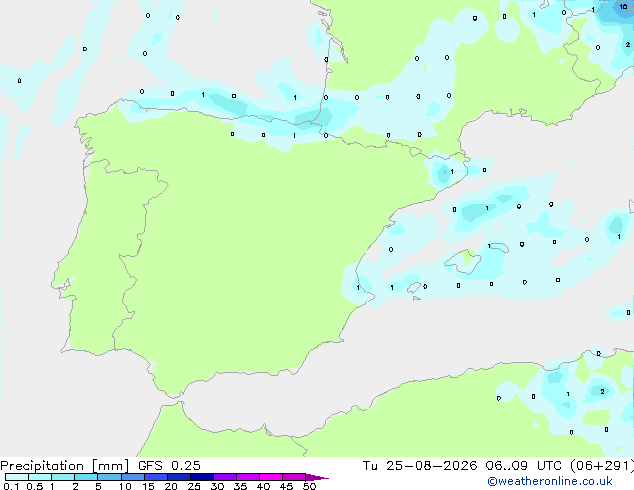Pick the 0.1–0.5 mm legend swatch
Viewport: 634px width, 490px height.
pyautogui.click(x=17, y=477)
